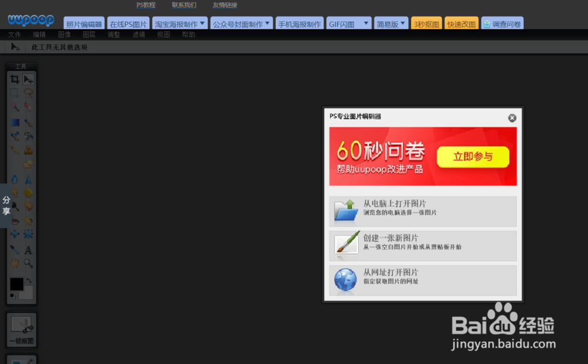Image resolution: width=588 pixels, height=364 pixels.
Task: Open the 图像 menu
Action: [64, 35]
